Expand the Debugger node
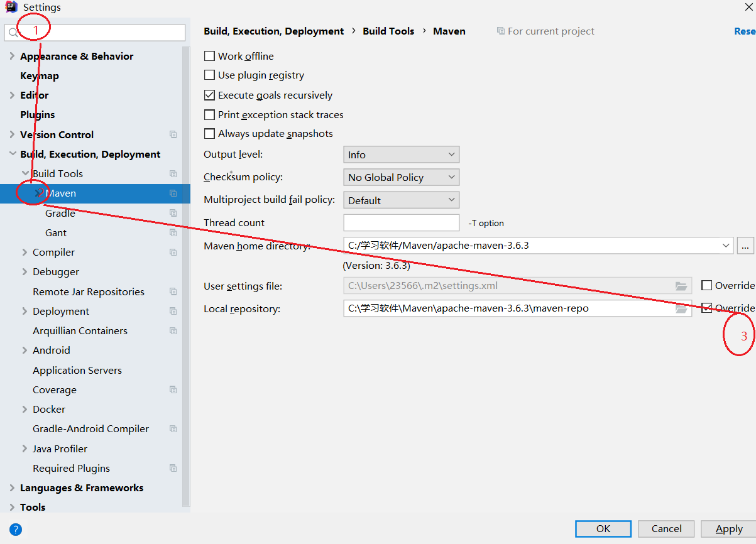This screenshot has width=756, height=544. tap(25, 271)
